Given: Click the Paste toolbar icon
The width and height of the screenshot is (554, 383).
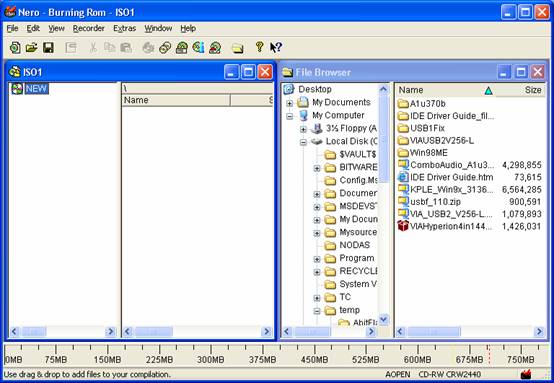Looking at the screenshot, I should coord(126,47).
